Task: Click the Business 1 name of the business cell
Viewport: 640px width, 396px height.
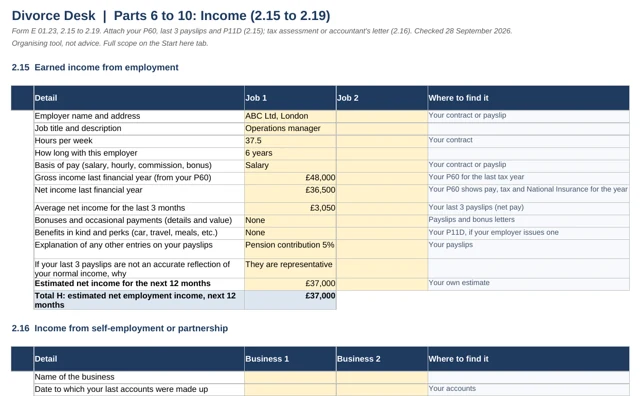Action: [x=290, y=377]
